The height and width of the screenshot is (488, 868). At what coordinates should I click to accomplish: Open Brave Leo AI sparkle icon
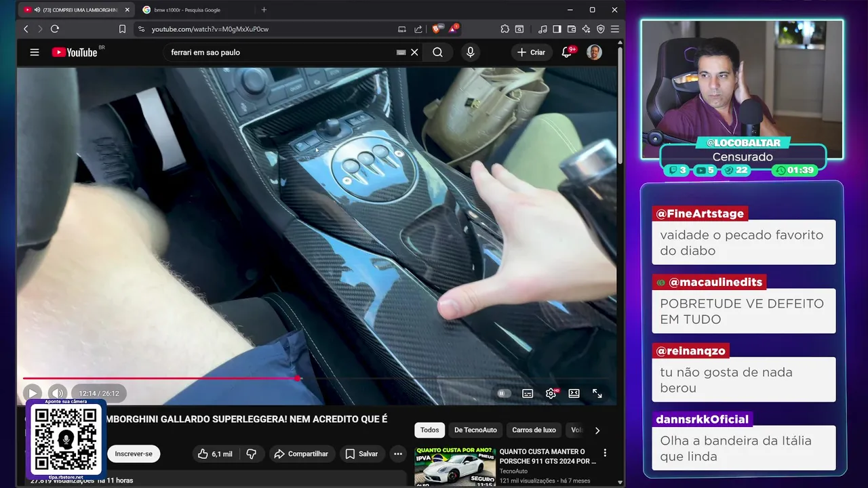pos(586,29)
